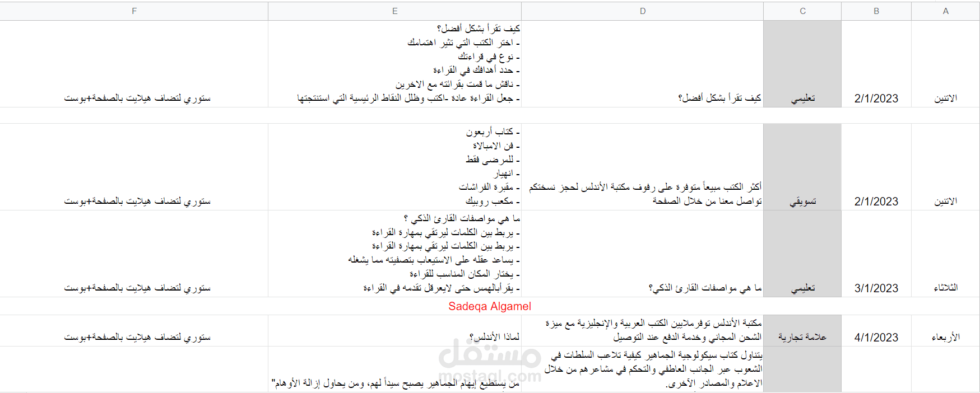Click the cell containing لماذا الأندلس؟

coord(395,331)
